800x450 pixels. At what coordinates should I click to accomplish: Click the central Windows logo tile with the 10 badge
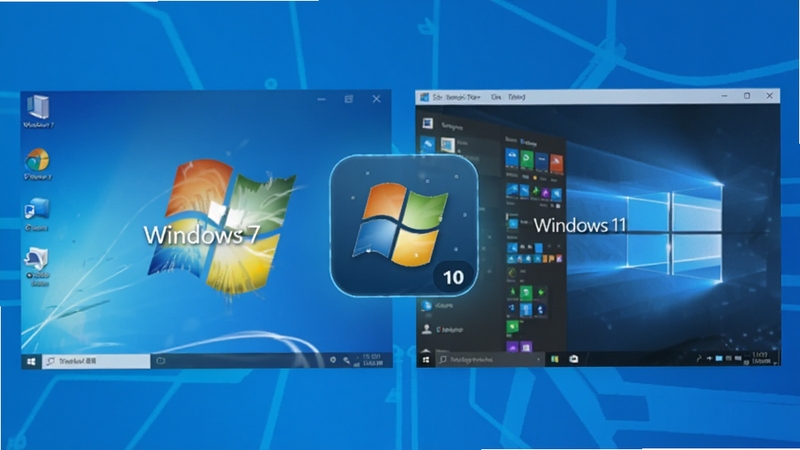(x=404, y=226)
